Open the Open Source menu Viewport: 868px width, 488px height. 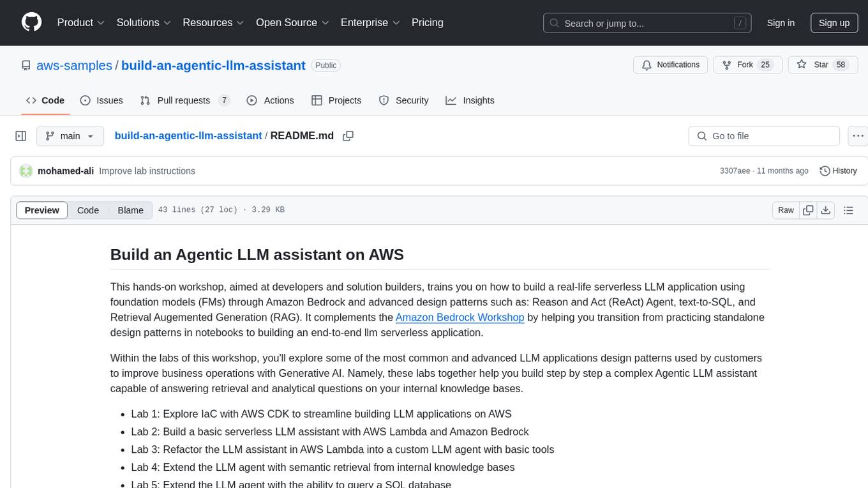(292, 22)
